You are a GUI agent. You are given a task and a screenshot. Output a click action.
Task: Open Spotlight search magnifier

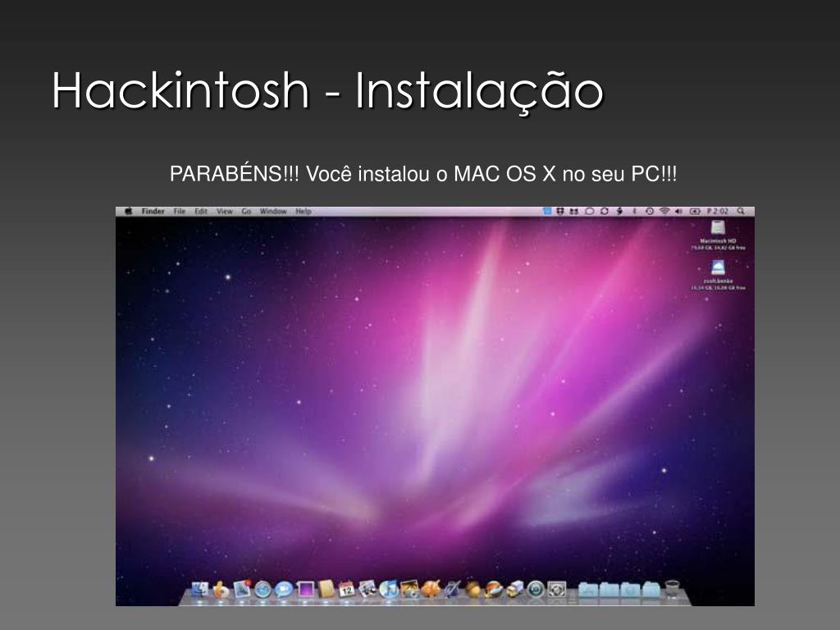(x=741, y=211)
